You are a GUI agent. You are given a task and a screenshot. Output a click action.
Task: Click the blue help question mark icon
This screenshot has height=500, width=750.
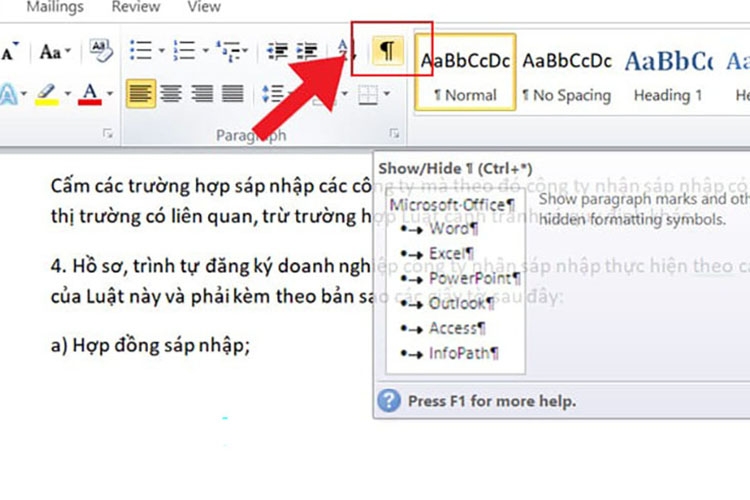coord(389,400)
